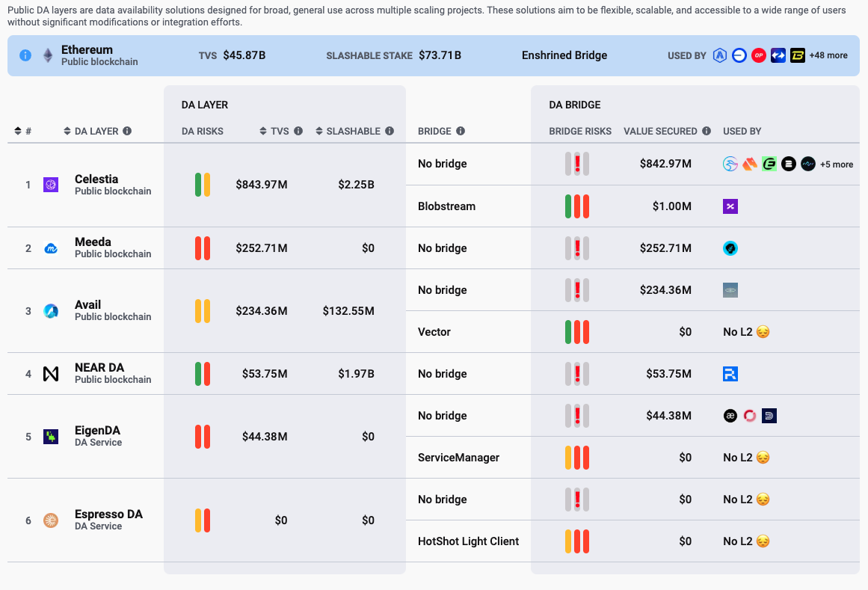Click the OP red icon in Ethereum banner
The image size is (868, 590).
758,55
